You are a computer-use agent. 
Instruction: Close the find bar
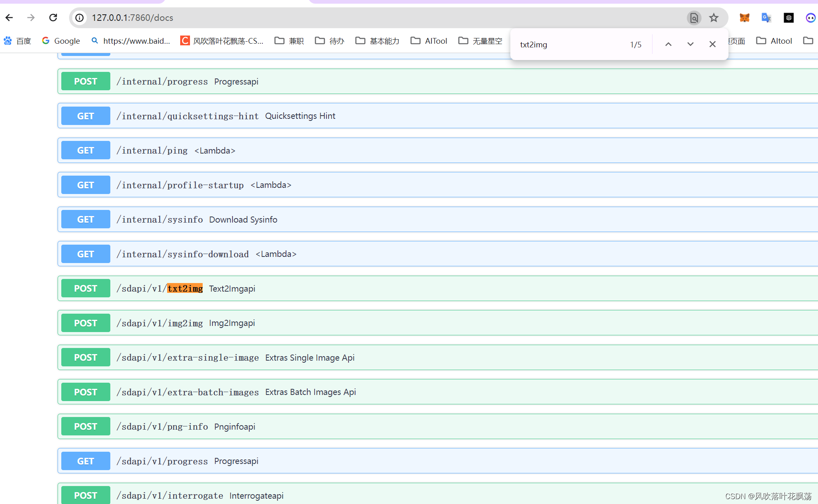click(x=713, y=44)
